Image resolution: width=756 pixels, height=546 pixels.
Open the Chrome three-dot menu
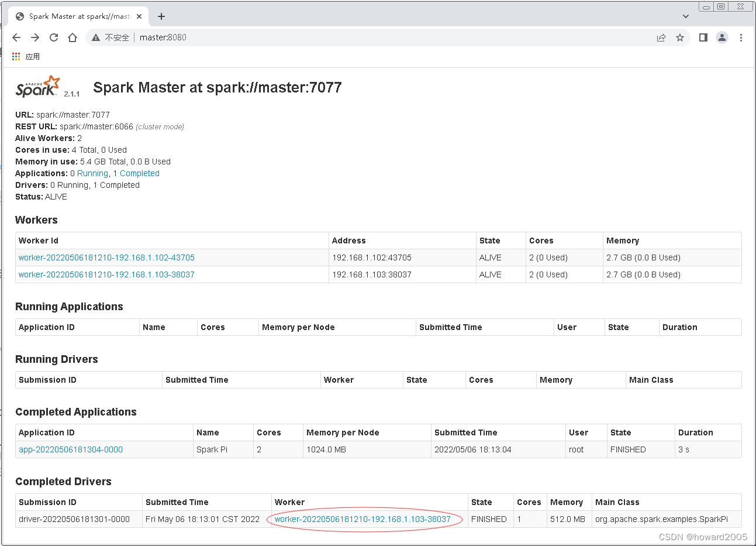point(741,37)
